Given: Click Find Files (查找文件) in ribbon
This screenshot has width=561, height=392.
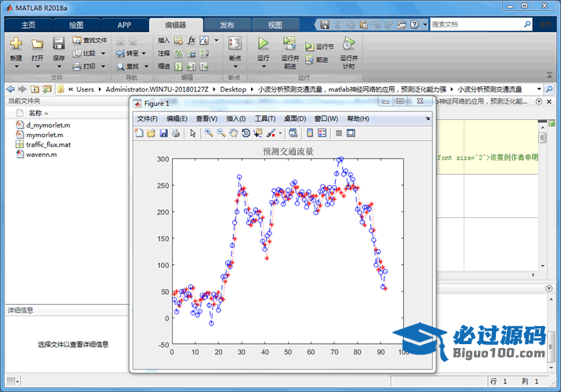Looking at the screenshot, I should pos(89,40).
